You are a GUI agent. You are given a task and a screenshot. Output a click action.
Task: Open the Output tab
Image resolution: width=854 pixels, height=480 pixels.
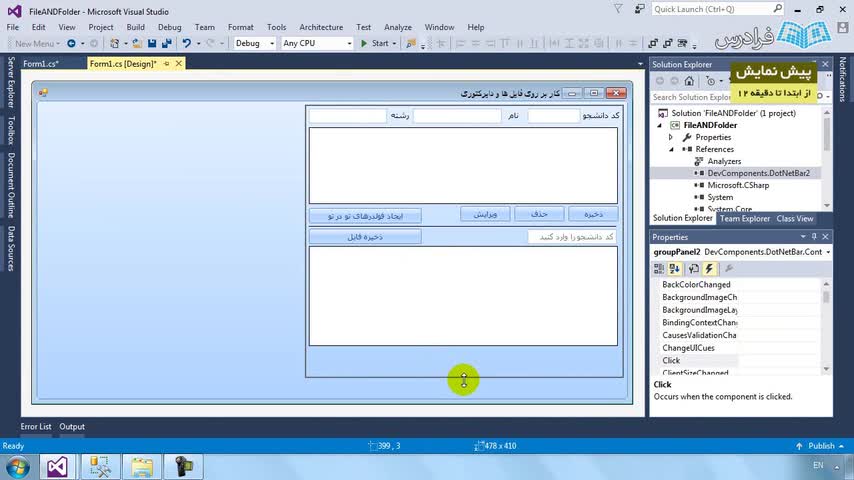coord(72,427)
